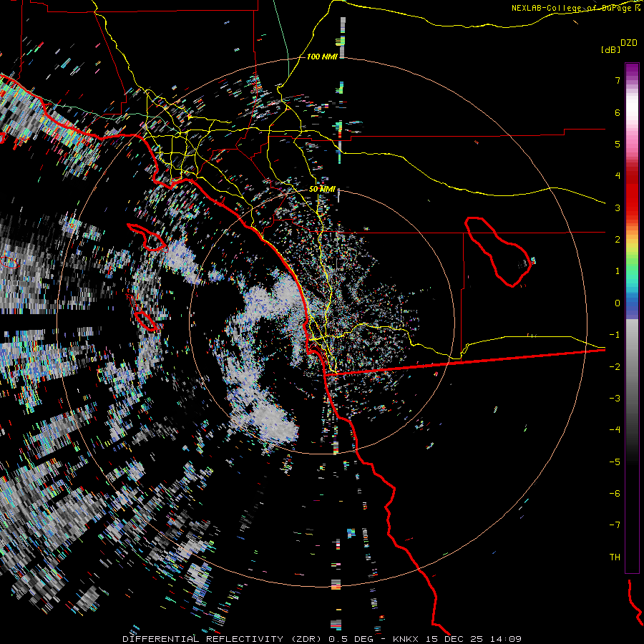Select the "-1" tick label on color scale
644x644 pixels.
615,335
